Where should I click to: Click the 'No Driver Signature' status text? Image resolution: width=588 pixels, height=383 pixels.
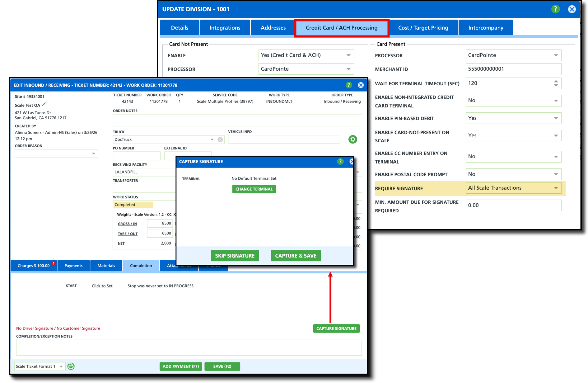(35, 328)
